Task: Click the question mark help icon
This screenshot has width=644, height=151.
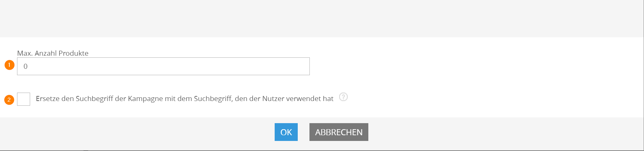Action: 343,97
